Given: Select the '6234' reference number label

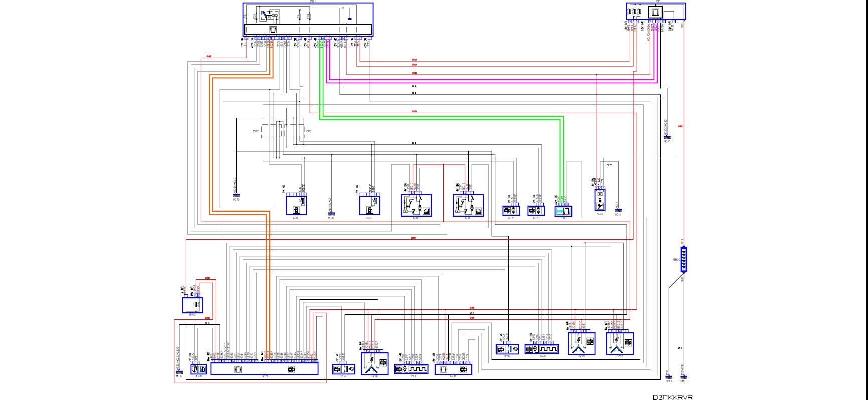Looking at the screenshot, I should 453,376.
